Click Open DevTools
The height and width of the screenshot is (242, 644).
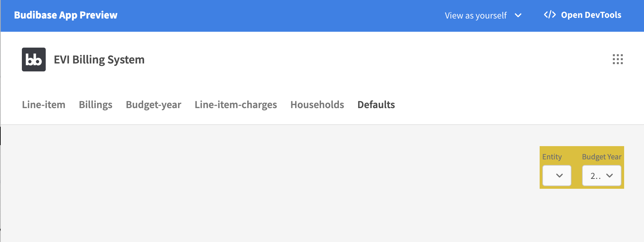[x=591, y=15]
